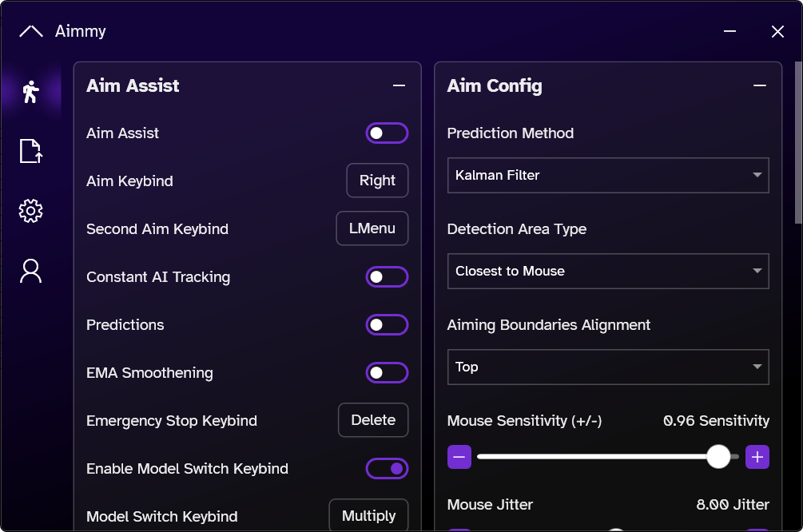Image resolution: width=803 pixels, height=532 pixels.
Task: Open the Aiming Boundaries Alignment dropdown
Action: [607, 367]
